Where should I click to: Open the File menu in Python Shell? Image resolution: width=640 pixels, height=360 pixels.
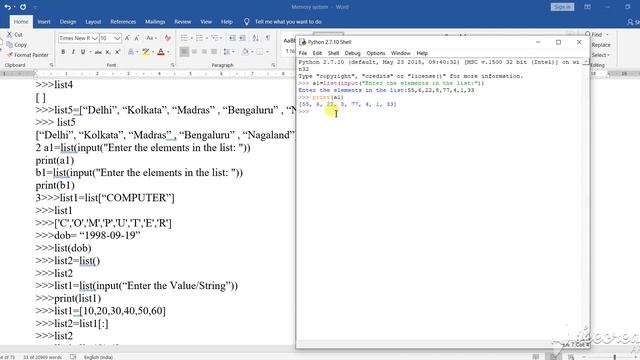tap(302, 53)
